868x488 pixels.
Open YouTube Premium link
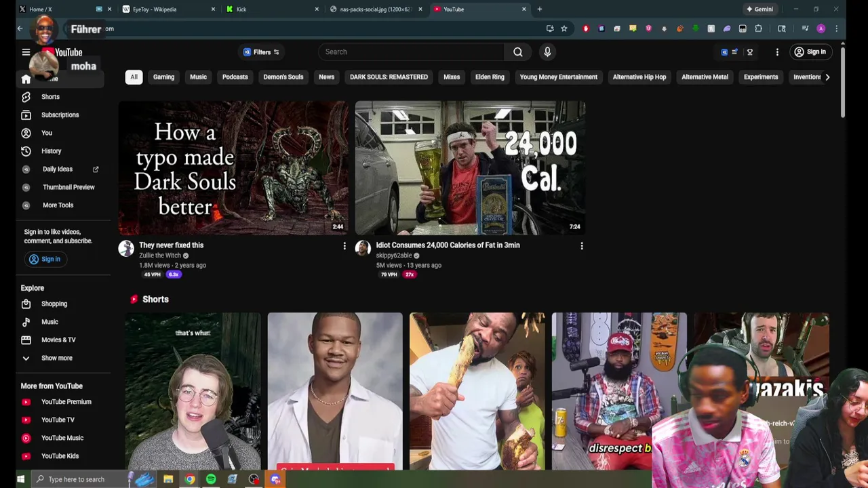point(66,402)
